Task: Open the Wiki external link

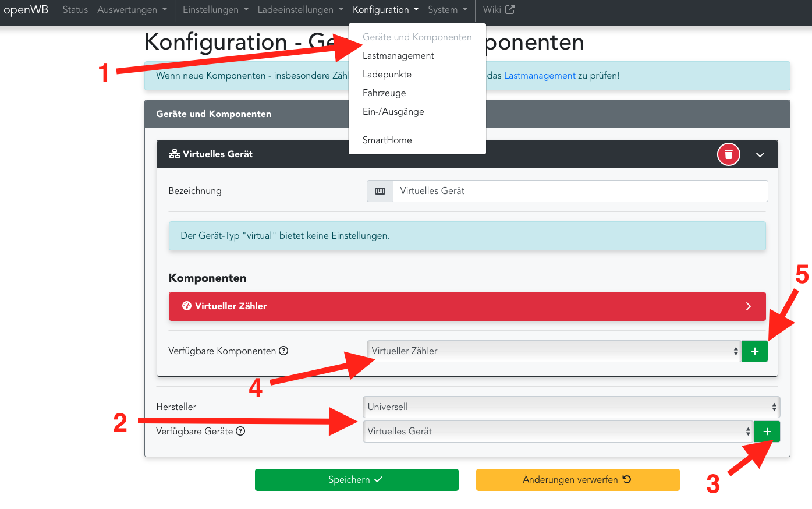Action: [x=498, y=10]
